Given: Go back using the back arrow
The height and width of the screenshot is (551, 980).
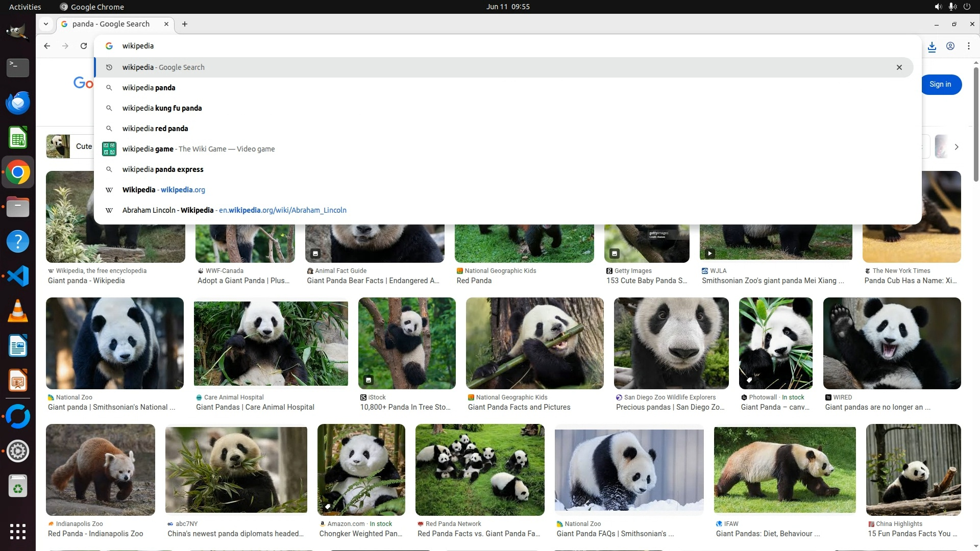Looking at the screenshot, I should pyautogui.click(x=47, y=46).
